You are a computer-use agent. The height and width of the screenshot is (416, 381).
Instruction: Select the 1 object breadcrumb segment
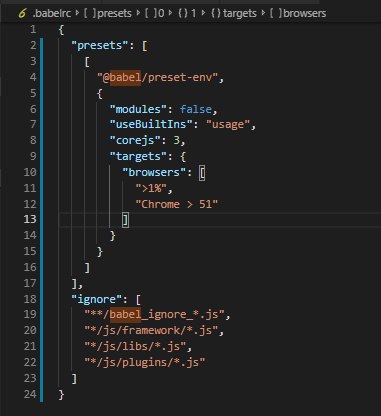(x=193, y=13)
